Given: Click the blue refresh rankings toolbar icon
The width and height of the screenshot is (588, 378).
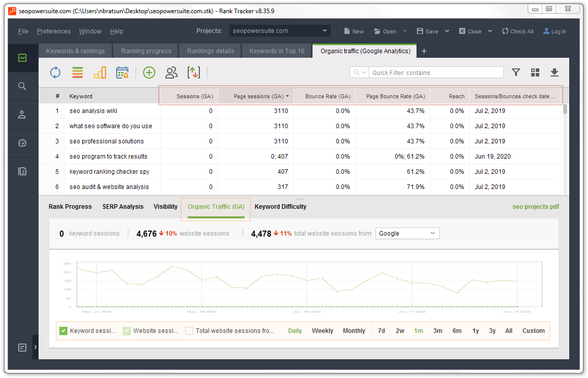Looking at the screenshot, I should [x=55, y=72].
